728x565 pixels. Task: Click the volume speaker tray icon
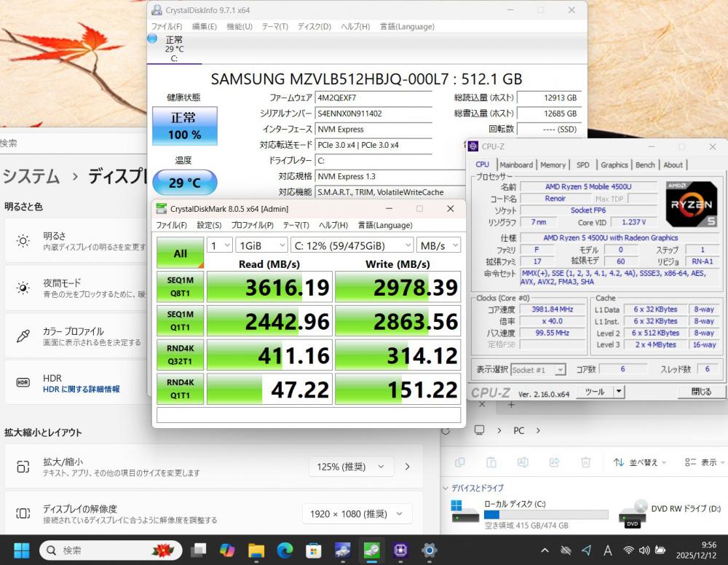(644, 550)
